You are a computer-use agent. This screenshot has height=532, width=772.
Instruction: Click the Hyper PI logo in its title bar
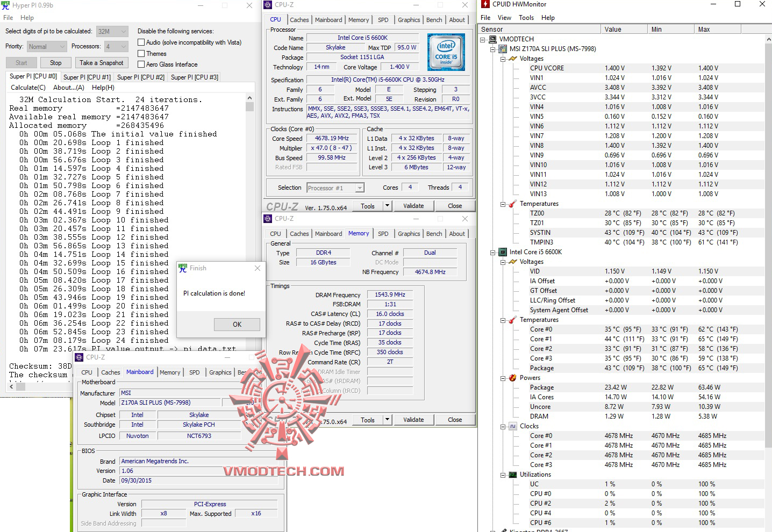[6, 5]
